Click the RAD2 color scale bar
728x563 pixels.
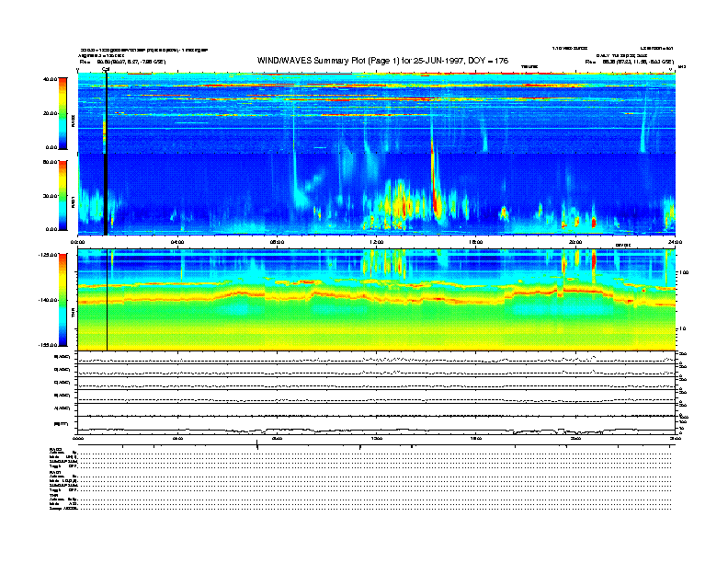tap(63, 113)
